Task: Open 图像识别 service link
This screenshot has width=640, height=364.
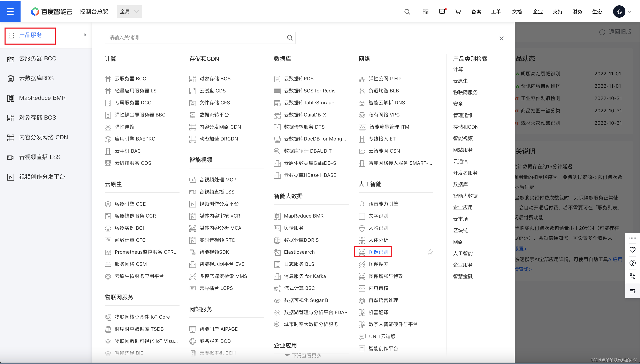Action: click(x=378, y=252)
